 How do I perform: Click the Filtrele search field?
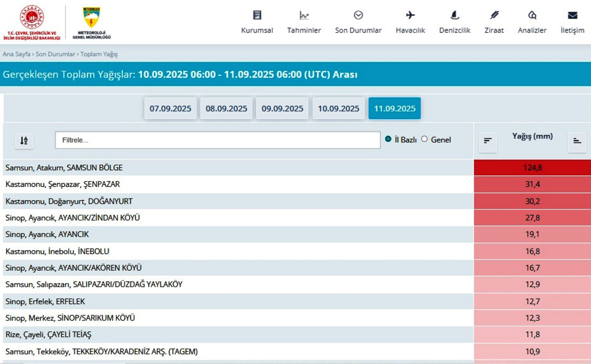pyautogui.click(x=218, y=140)
